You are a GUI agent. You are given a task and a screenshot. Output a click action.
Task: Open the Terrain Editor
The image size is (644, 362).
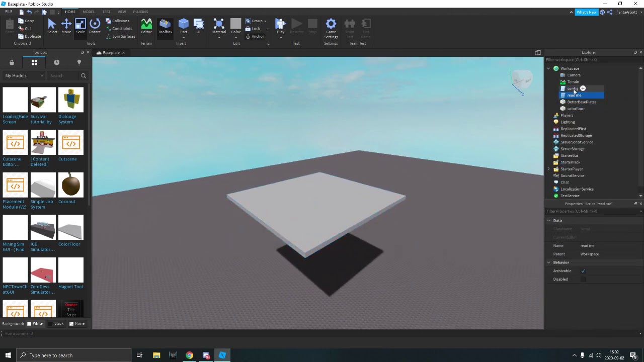(x=146, y=26)
